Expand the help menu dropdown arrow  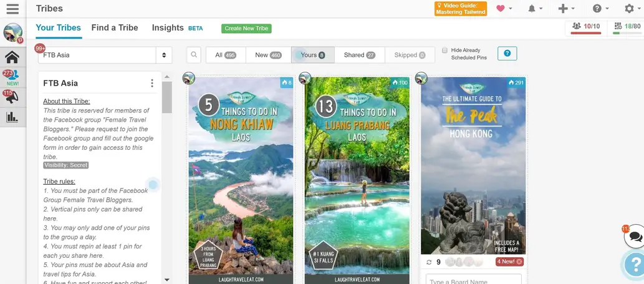[x=607, y=9]
